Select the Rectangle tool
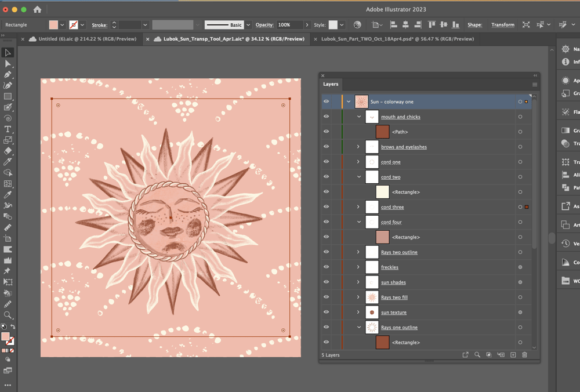Viewport: 580px width, 392px height. pyautogui.click(x=8, y=96)
